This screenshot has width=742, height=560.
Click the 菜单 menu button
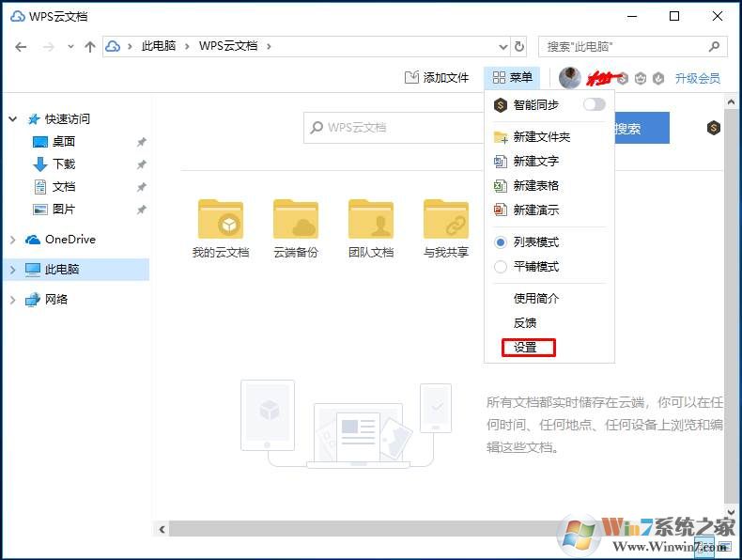pos(512,78)
